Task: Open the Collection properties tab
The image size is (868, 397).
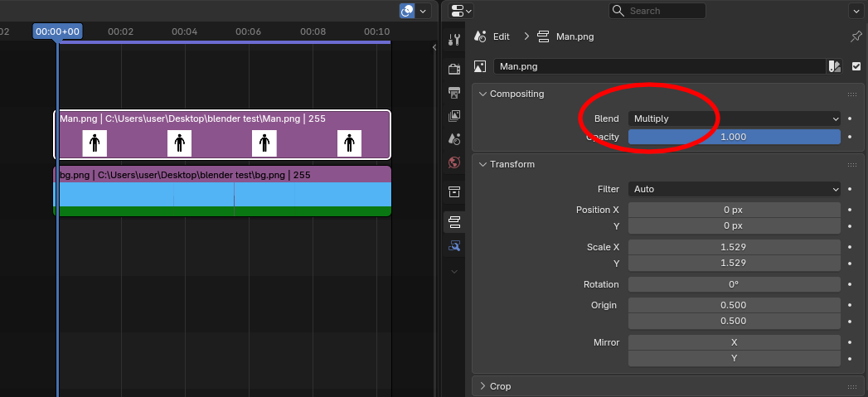Action: (x=454, y=192)
